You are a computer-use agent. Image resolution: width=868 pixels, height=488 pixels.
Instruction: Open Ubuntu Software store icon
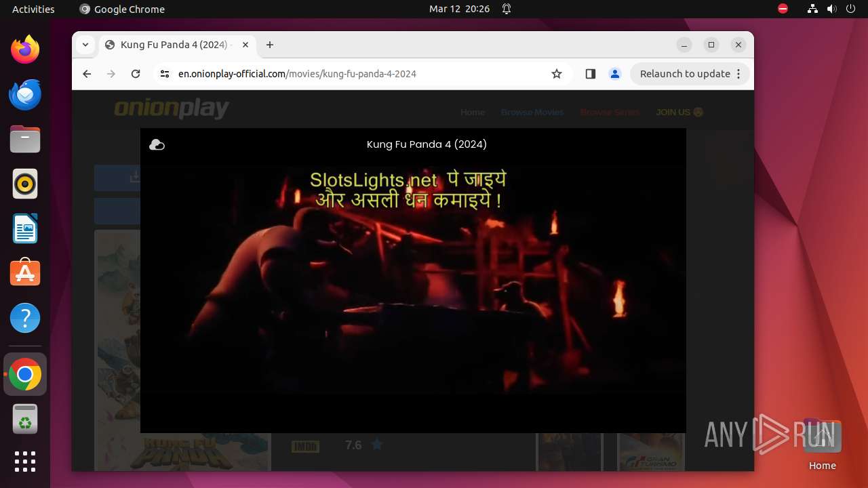coord(25,273)
